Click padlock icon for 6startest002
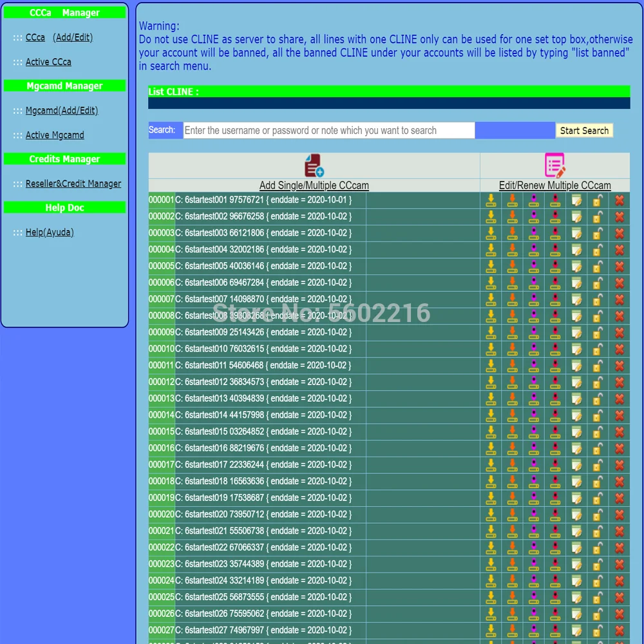The image size is (644, 644). click(x=598, y=216)
